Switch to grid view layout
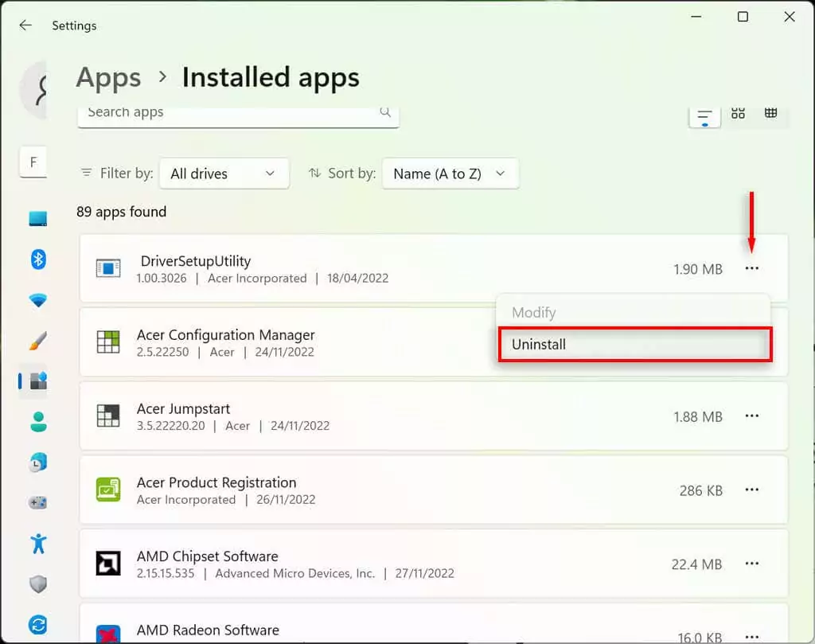This screenshot has height=644, width=815. 738,113
